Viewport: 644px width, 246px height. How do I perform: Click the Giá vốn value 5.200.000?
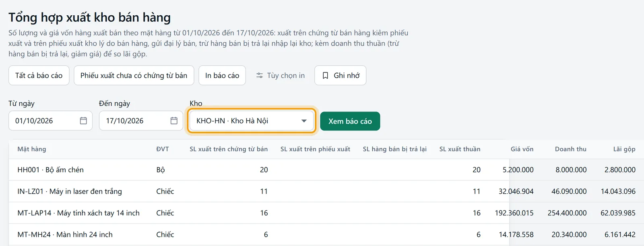coord(518,170)
